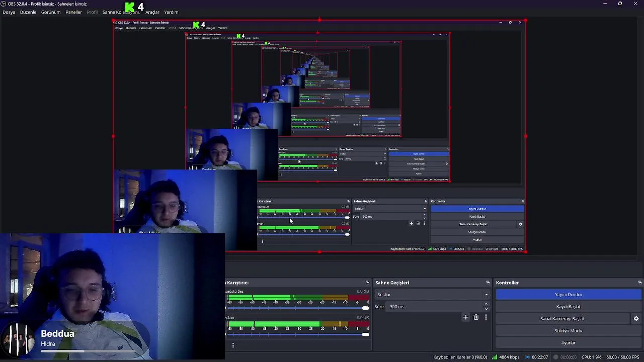The image size is (644, 362).
Task: Undock the Kontroller panel
Action: pos(639,283)
